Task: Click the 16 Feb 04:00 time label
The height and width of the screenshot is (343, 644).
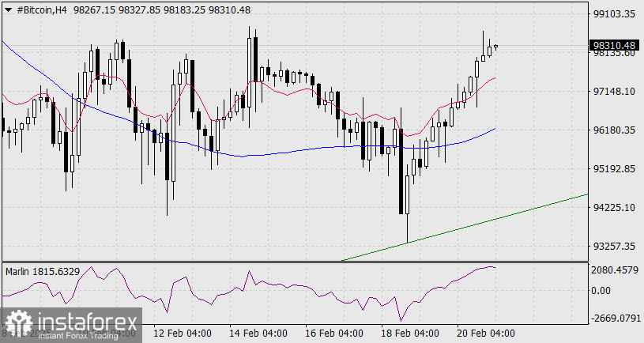Action: tap(334, 333)
